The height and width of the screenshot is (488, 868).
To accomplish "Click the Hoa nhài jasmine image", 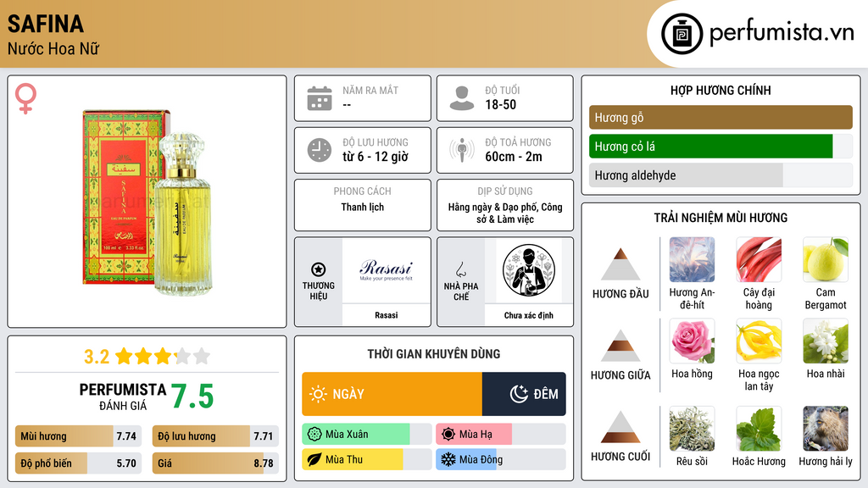I will tap(826, 341).
